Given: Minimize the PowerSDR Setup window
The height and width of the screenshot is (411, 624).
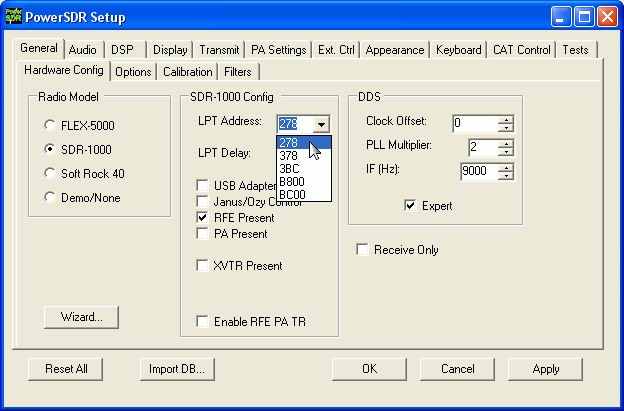Looking at the screenshot, I should (x=561, y=17).
